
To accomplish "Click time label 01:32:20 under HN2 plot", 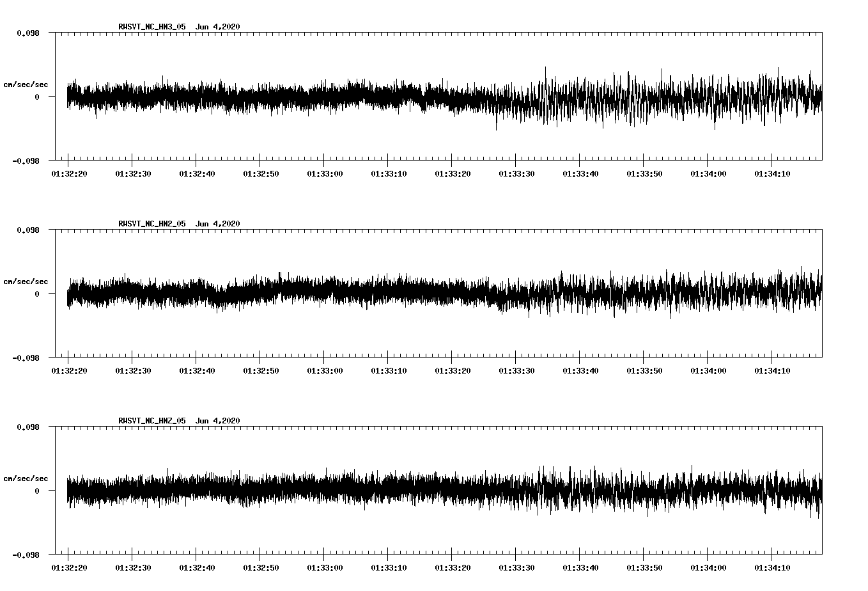I will 69,371.
